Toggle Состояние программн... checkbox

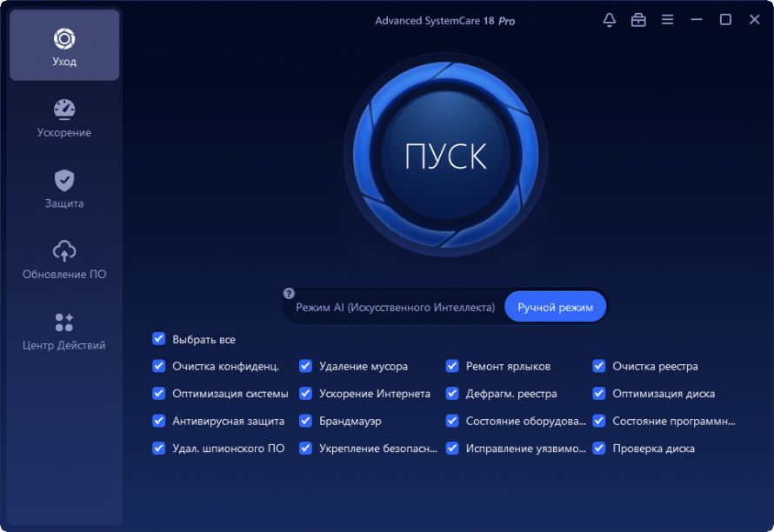pos(599,421)
